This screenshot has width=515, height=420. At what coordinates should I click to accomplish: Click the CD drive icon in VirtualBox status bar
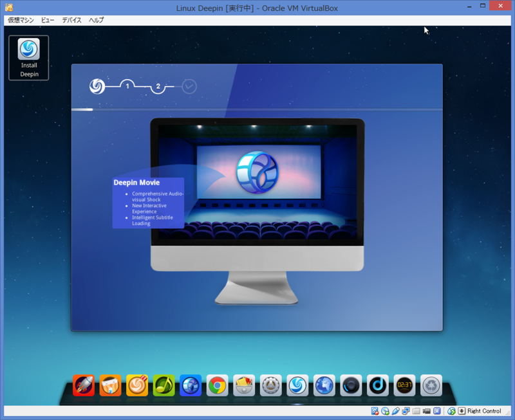pyautogui.click(x=386, y=411)
